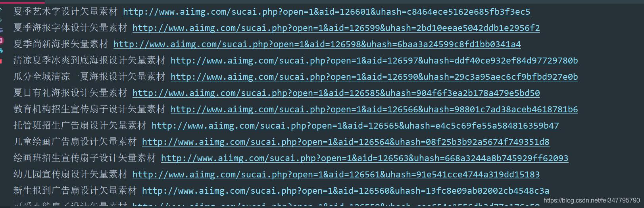
Task: Open the 托管班招生广告扇 URL aid=126565
Action: (x=355, y=126)
